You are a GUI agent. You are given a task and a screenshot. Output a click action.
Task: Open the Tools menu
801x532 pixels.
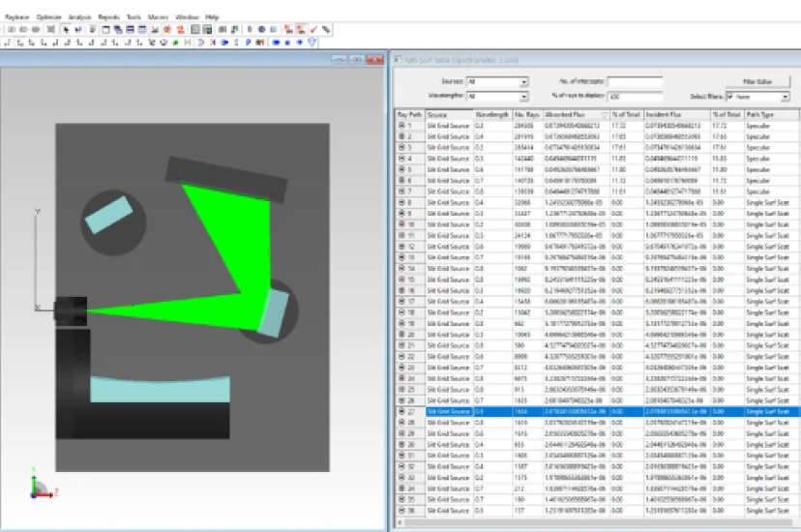(133, 16)
